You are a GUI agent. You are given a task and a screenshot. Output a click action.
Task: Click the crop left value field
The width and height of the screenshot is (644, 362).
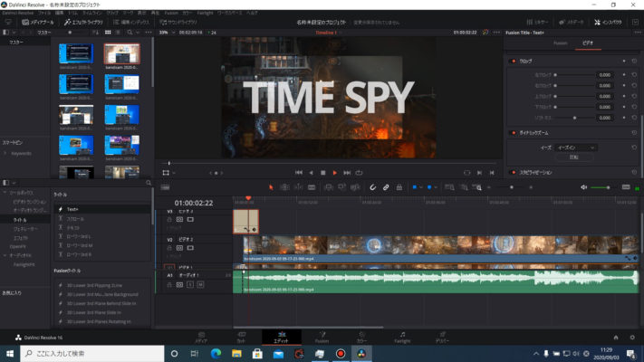coord(604,75)
